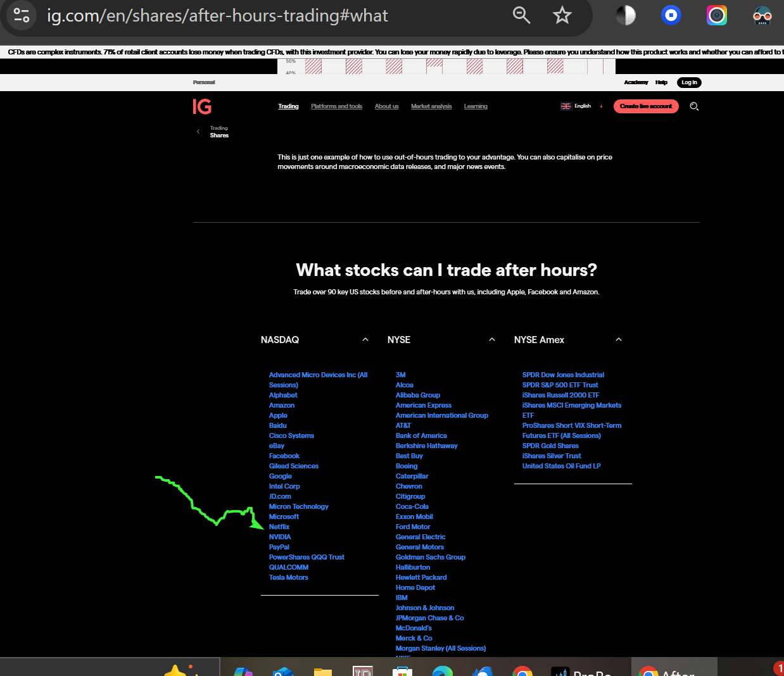
Task: Open the Micron Technology link
Action: click(299, 506)
